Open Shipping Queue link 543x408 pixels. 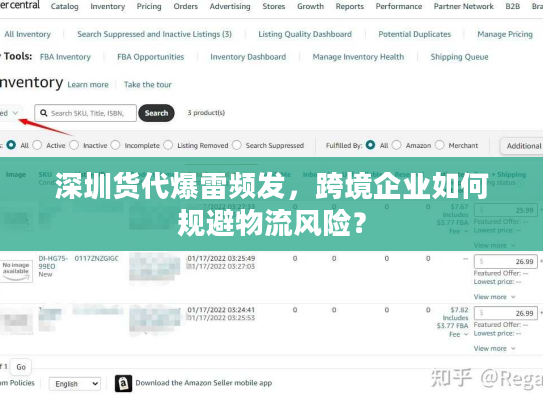pos(459,57)
